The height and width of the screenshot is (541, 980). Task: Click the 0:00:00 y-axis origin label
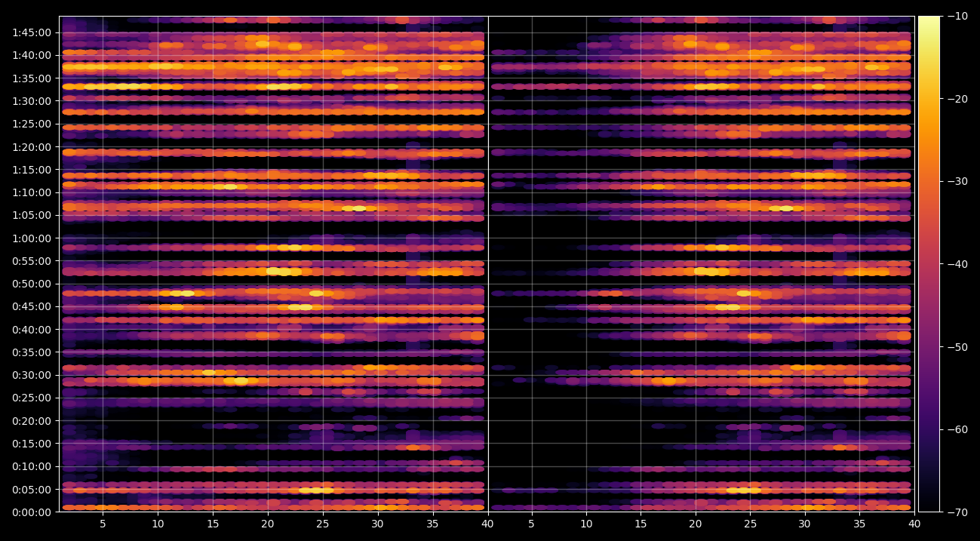(32, 512)
